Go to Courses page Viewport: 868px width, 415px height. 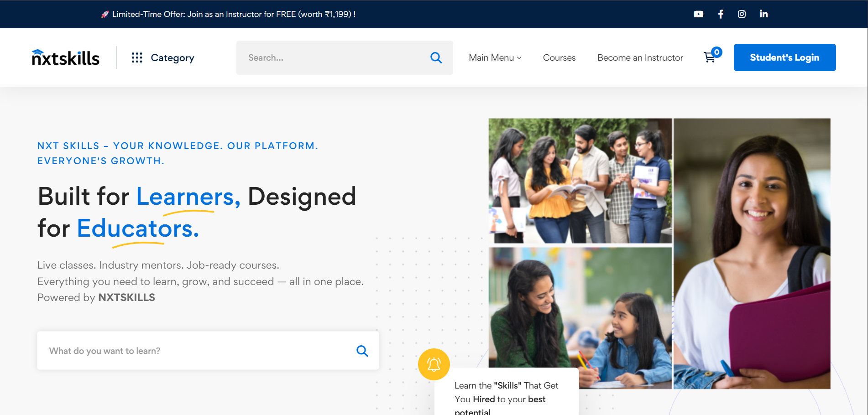coord(559,57)
